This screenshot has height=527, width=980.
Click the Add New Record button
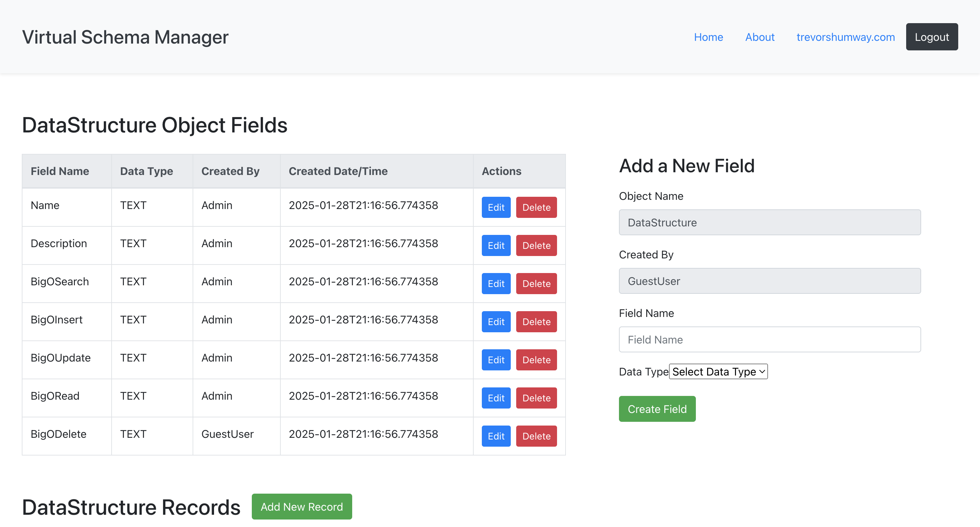[302, 507]
